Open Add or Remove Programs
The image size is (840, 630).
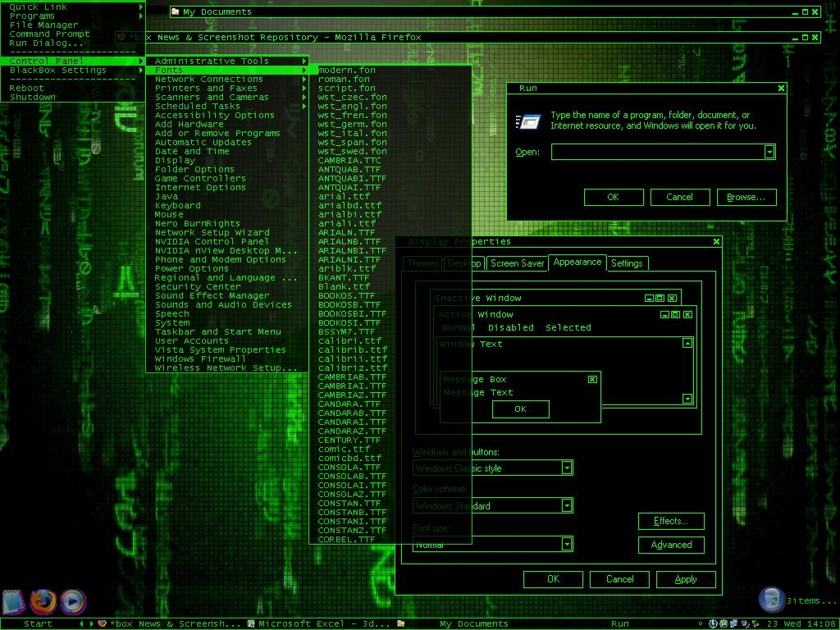228,134
